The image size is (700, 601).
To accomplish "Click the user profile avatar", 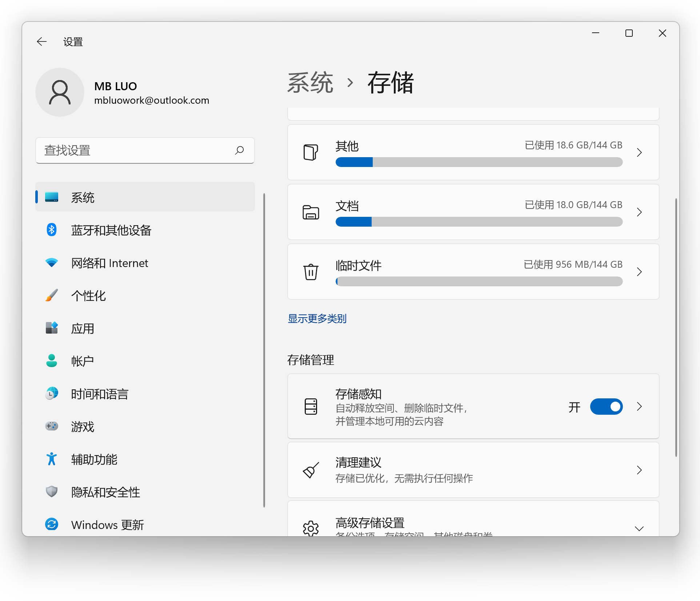I will [60, 92].
